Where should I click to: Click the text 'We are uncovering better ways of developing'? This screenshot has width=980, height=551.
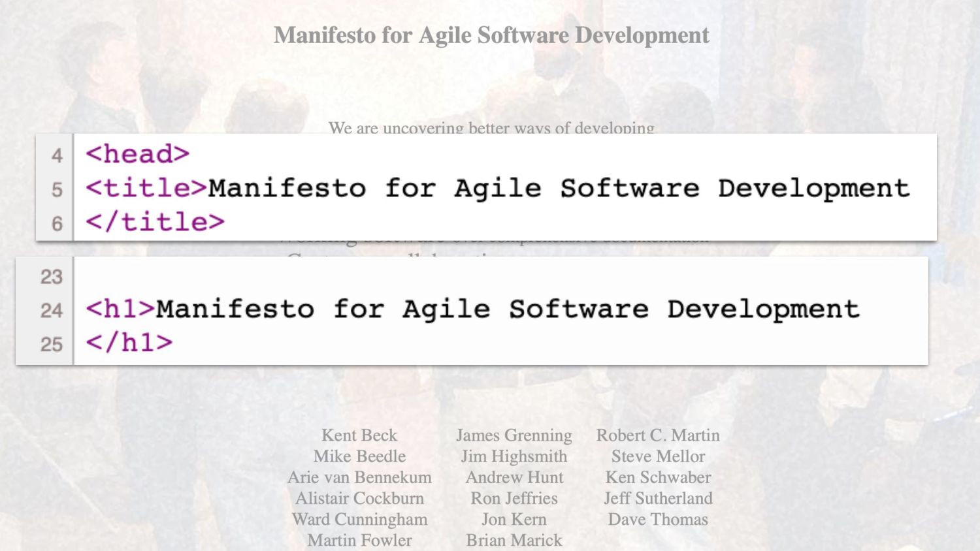[491, 127]
